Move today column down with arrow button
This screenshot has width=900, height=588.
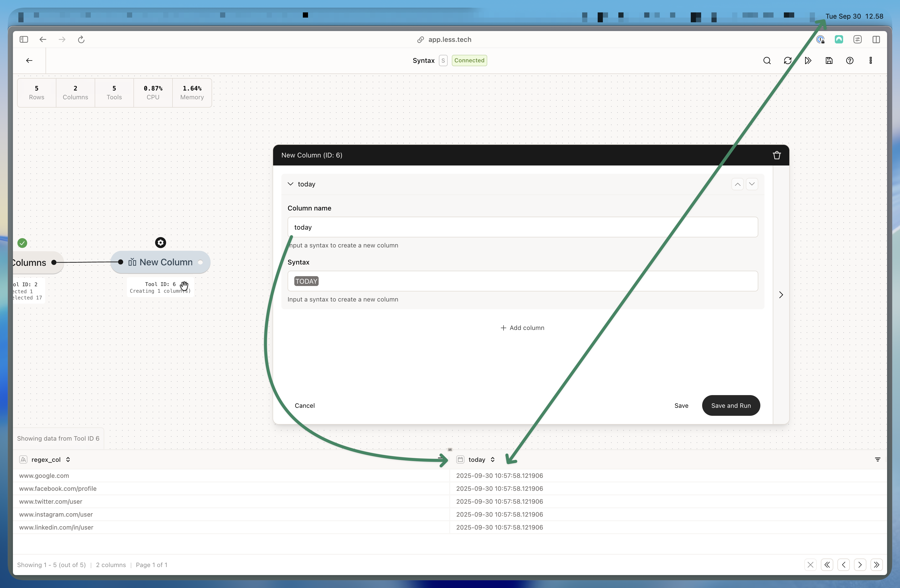[x=752, y=184]
